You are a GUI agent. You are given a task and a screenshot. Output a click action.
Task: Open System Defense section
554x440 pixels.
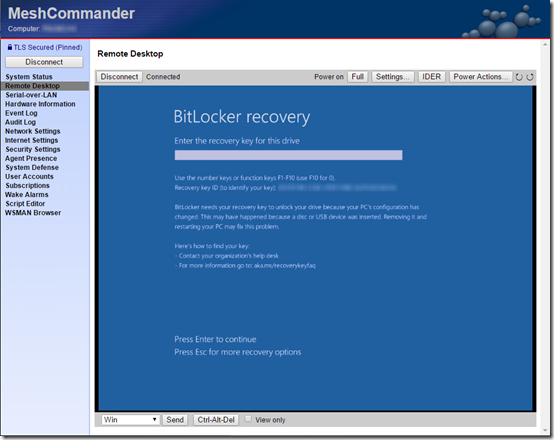[x=32, y=168]
